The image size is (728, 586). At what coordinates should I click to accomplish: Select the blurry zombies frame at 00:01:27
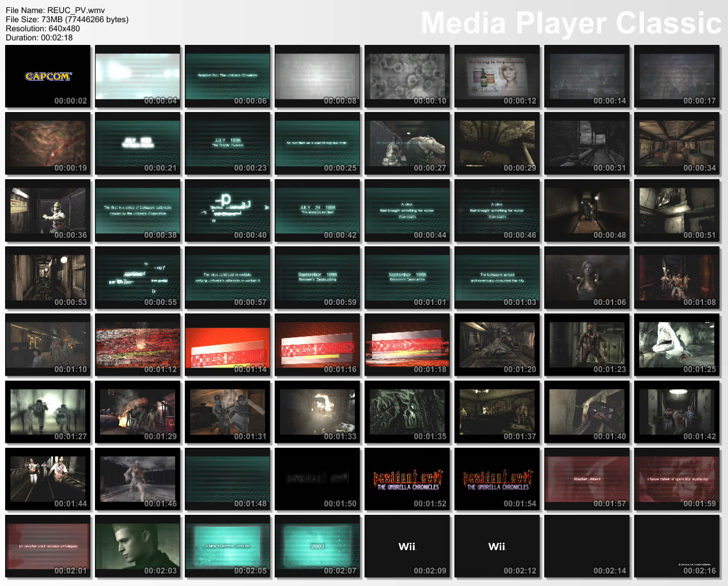48,412
